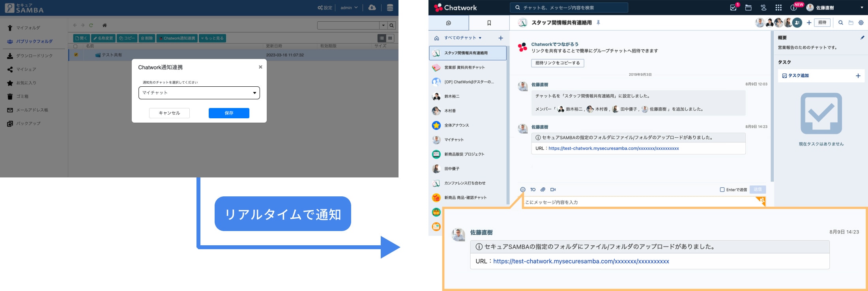
Task: Open Chatwork apps grid icon
Action: [x=778, y=7]
